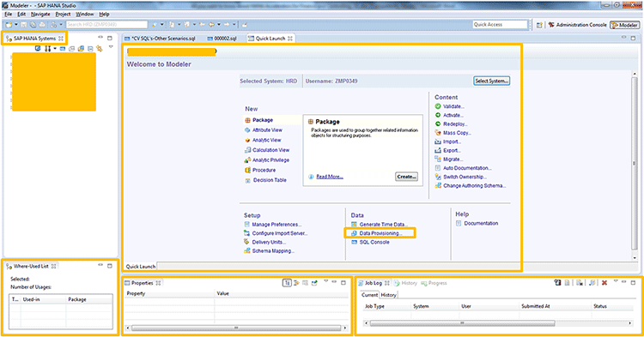This screenshot has width=644, height=337.
Task: Click the yellow Back navigation arrow
Action: click(x=211, y=25)
